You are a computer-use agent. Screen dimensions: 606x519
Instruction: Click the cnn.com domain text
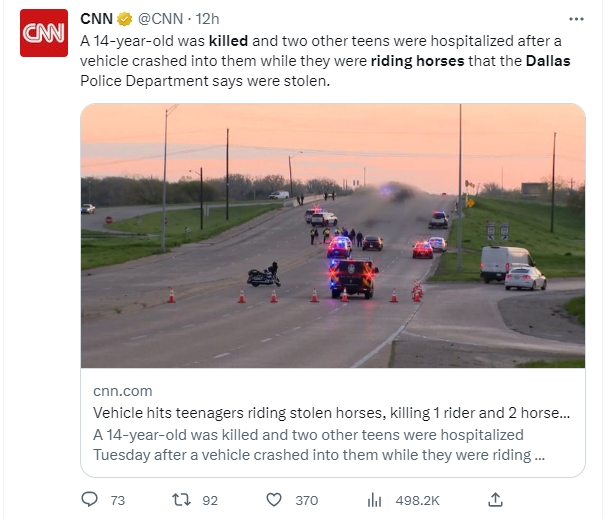(x=123, y=390)
